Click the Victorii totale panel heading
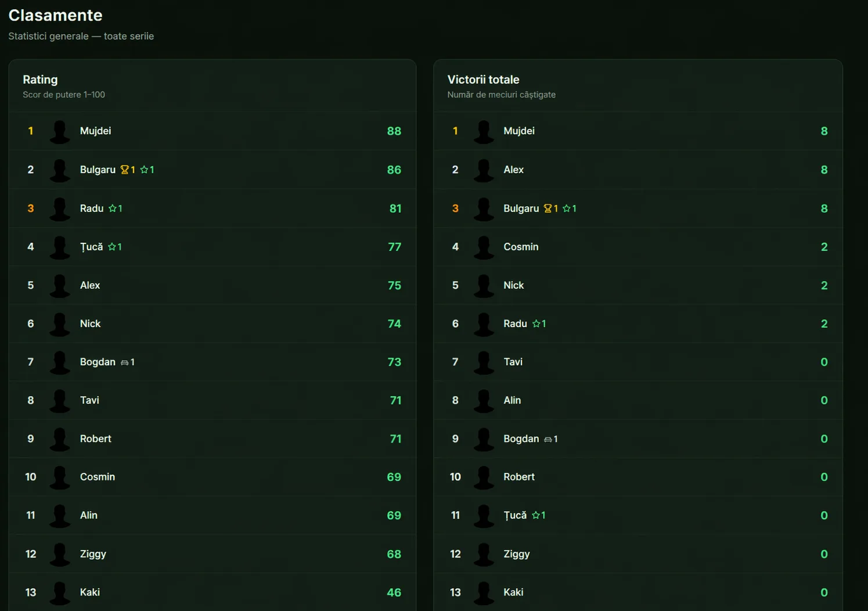The image size is (868, 611). [x=483, y=80]
